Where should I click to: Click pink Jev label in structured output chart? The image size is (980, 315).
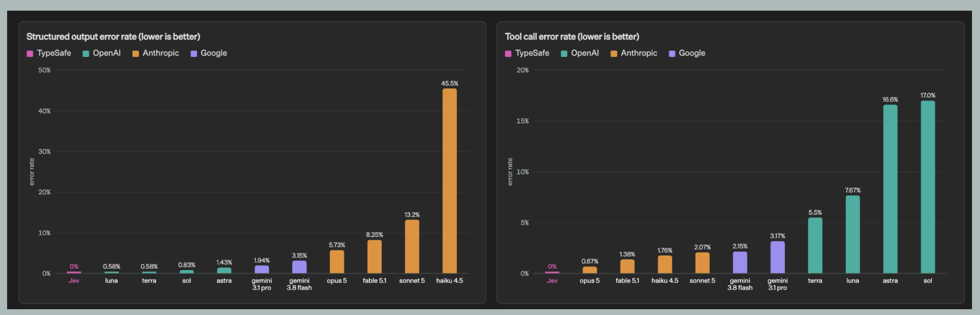pos(74,281)
